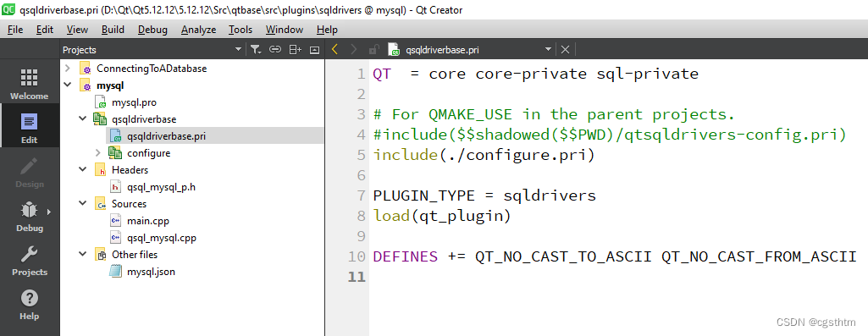Click line number 11 in gutter
The height and width of the screenshot is (336, 868).
pos(357,276)
